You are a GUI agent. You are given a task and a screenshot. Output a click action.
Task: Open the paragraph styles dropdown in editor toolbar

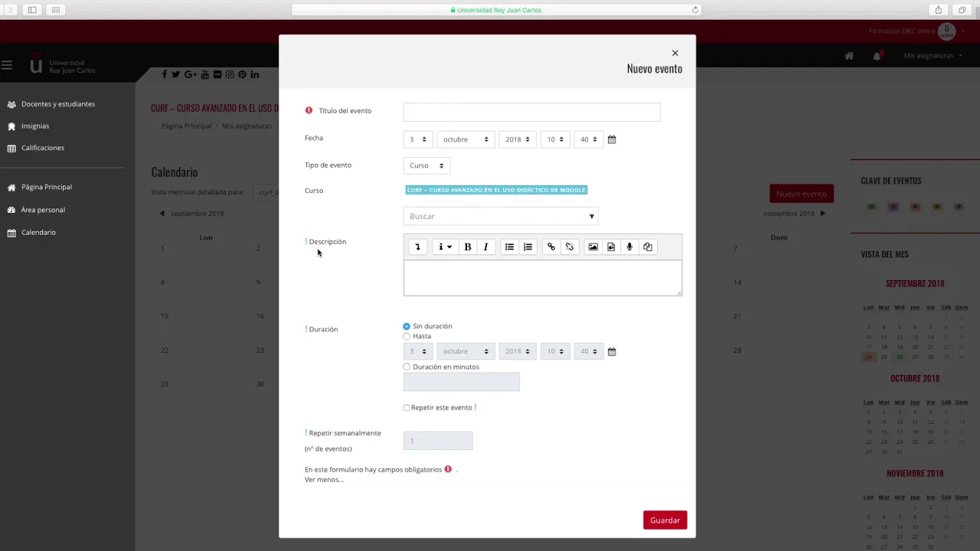(x=444, y=247)
